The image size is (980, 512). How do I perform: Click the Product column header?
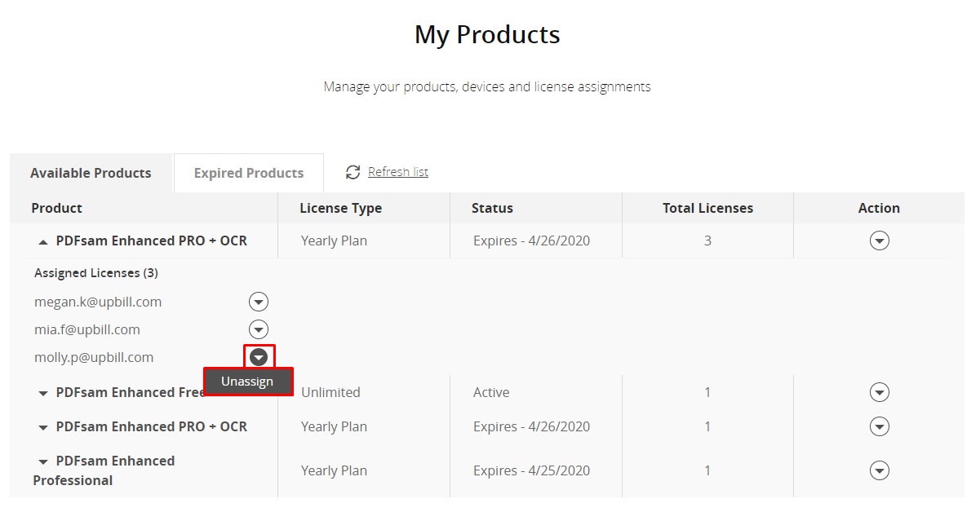coord(57,208)
